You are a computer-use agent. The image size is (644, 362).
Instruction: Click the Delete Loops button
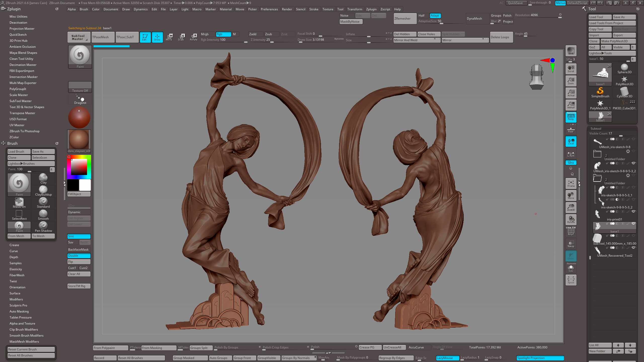click(501, 37)
